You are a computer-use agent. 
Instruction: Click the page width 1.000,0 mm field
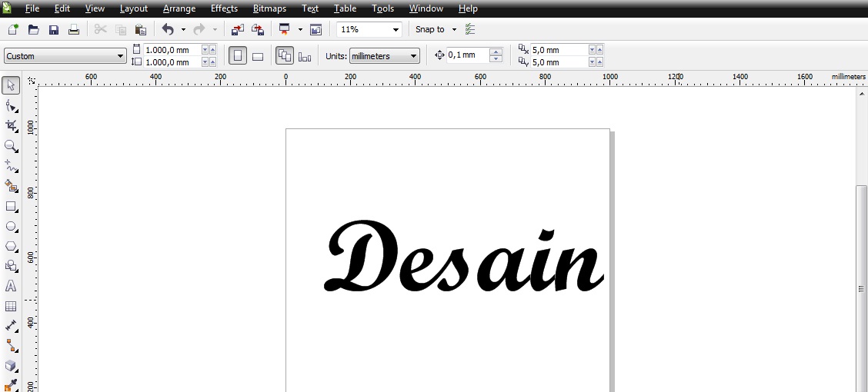point(172,50)
